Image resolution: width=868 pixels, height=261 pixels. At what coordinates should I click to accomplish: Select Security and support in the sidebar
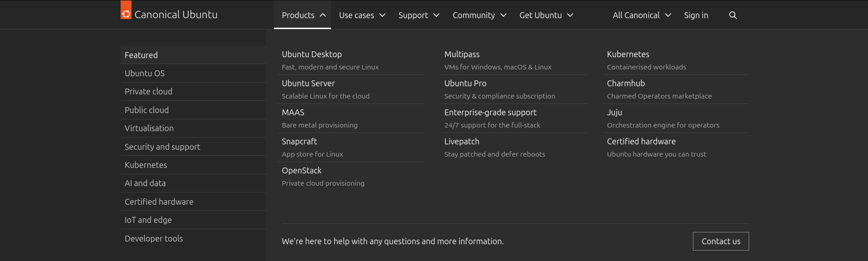click(193, 147)
